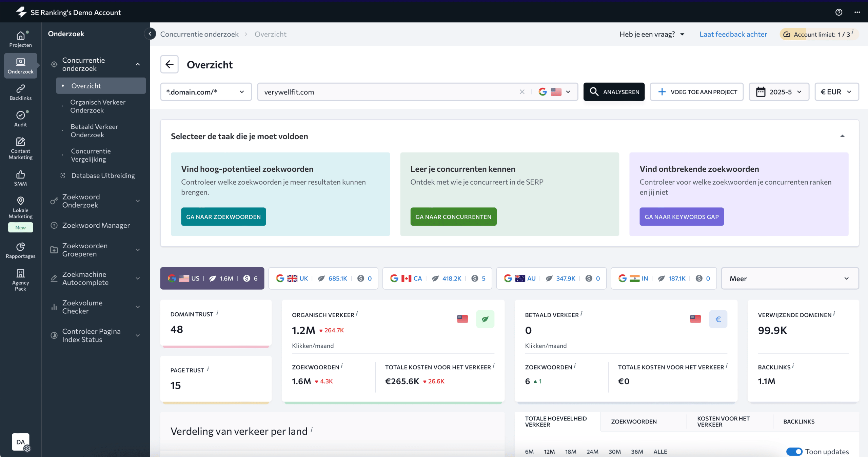Click info icon beside Verdeling van verkeer per land
Screen dimensions: 868x457
click(312, 430)
